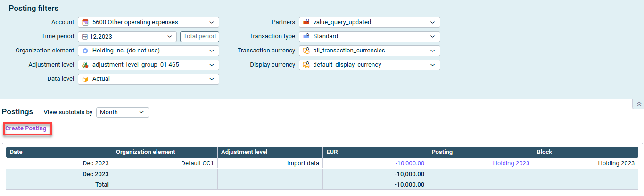Image resolution: width=644 pixels, height=196 pixels.
Task: Click the Partners field icon
Action: point(306,22)
